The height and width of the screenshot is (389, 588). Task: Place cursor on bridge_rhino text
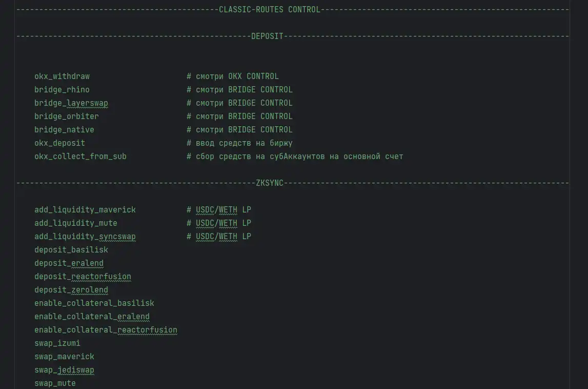tap(62, 90)
